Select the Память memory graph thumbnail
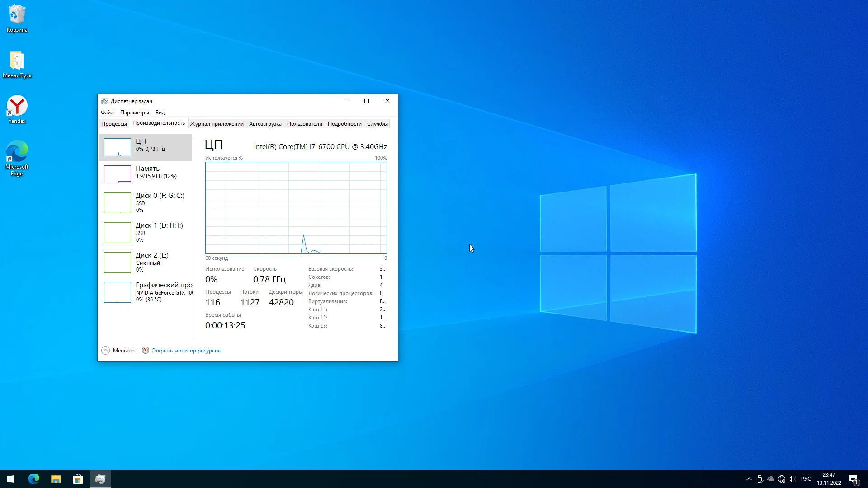Screen dimensions: 868x488 coord(118,174)
